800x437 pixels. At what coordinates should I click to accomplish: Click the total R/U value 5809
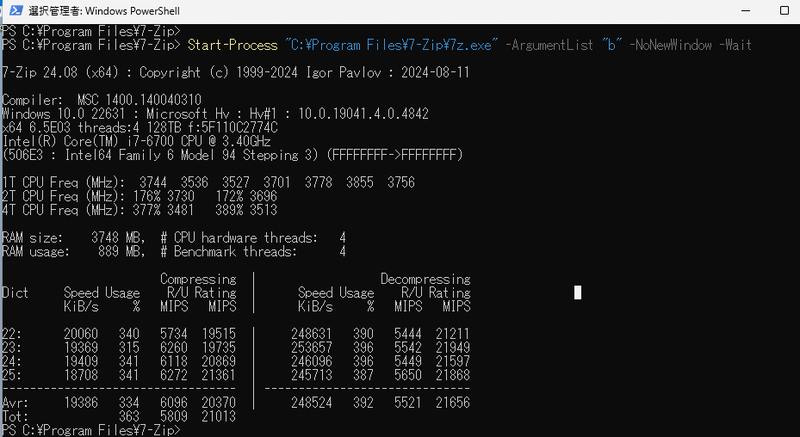pyautogui.click(x=174, y=417)
